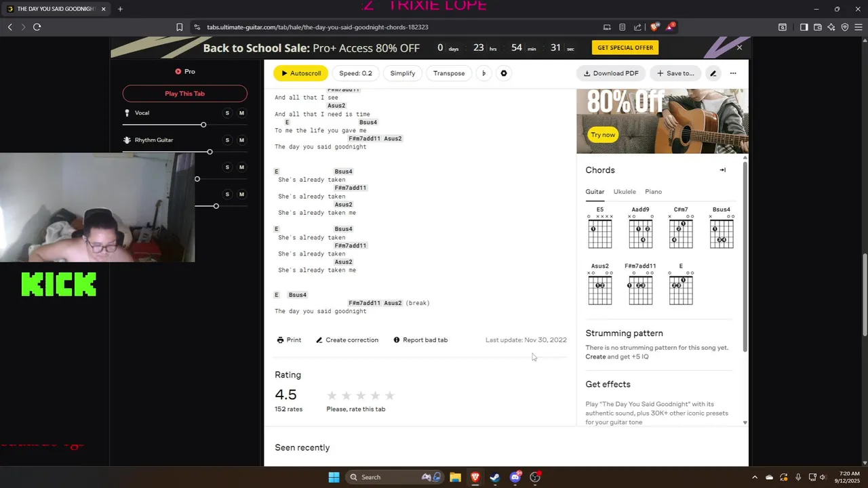The width and height of the screenshot is (868, 488).
Task: Download the tab as PDF
Action: [x=611, y=73]
